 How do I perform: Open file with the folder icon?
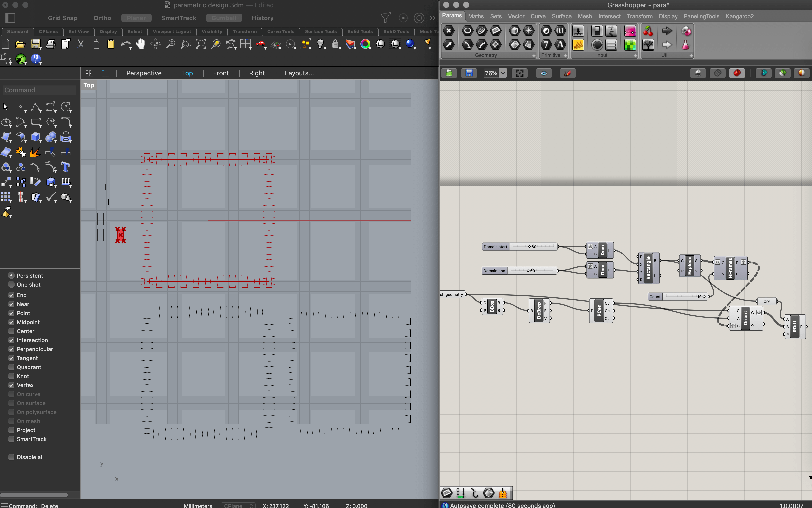(x=20, y=44)
